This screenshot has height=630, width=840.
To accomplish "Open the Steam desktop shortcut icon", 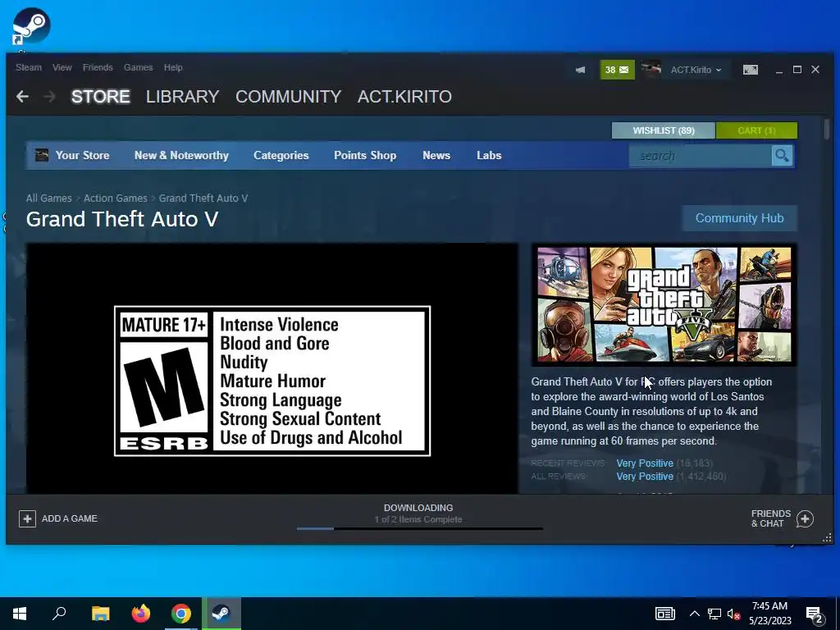I will (31, 25).
